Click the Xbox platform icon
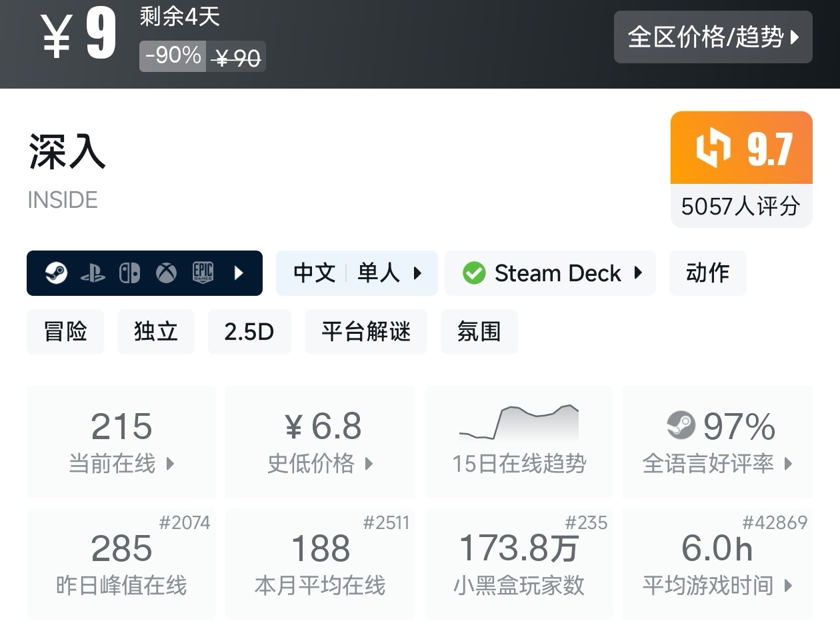Image resolution: width=840 pixels, height=635 pixels. [166, 273]
